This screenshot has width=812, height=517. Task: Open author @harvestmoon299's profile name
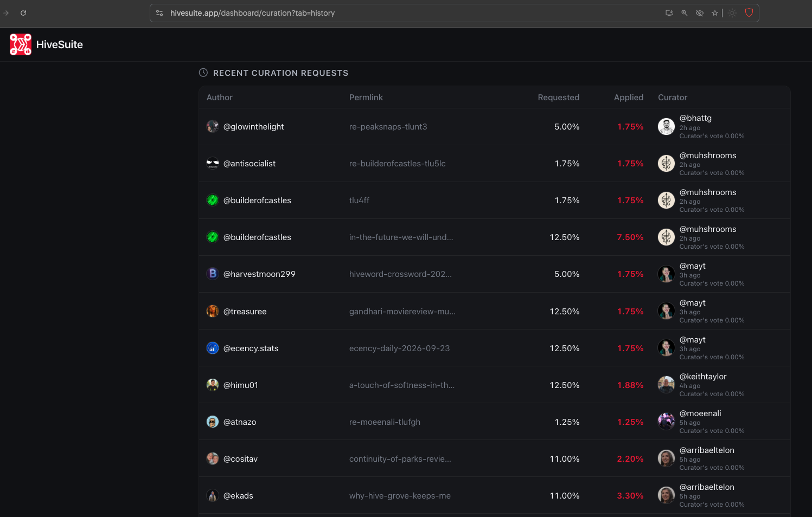(260, 274)
